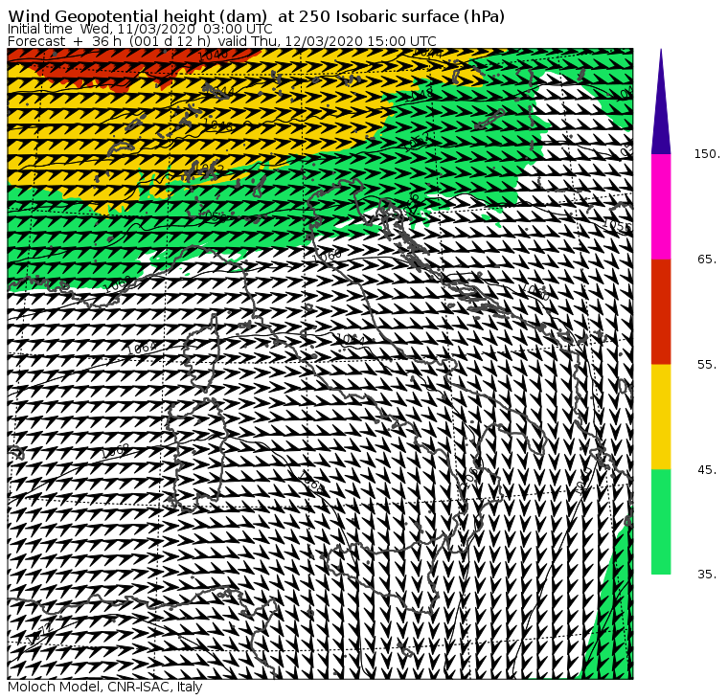
Task: Click the yellow legend color band
Action: [661, 417]
